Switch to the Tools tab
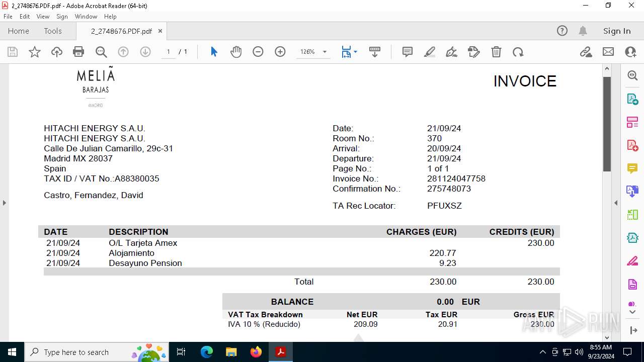The width and height of the screenshot is (644, 362). [x=53, y=31]
